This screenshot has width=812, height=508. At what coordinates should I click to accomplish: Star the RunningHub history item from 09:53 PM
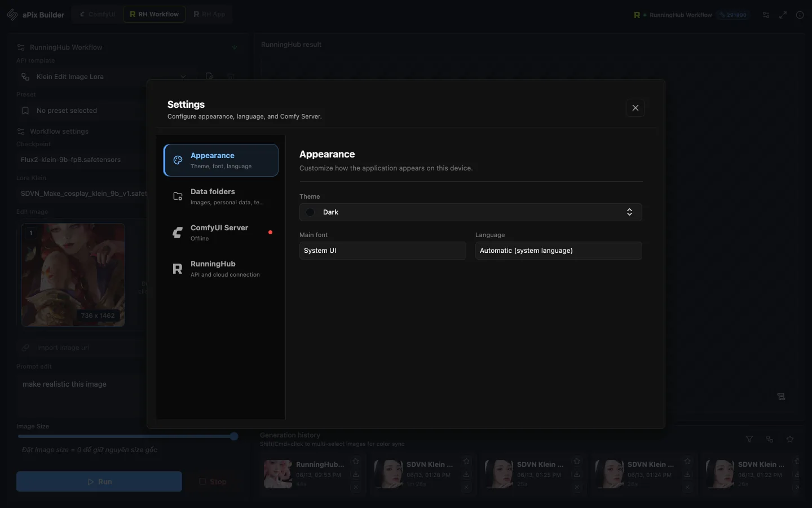(356, 461)
